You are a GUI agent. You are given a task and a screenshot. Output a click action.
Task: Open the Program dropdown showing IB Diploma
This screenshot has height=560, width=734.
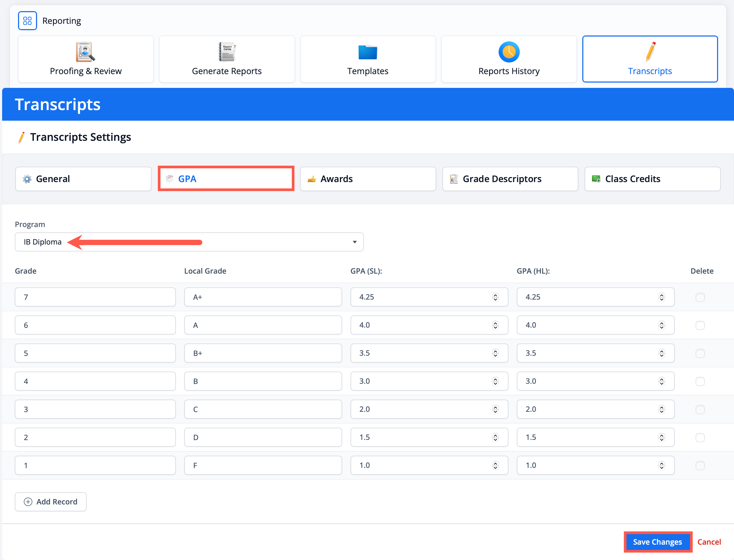(189, 242)
